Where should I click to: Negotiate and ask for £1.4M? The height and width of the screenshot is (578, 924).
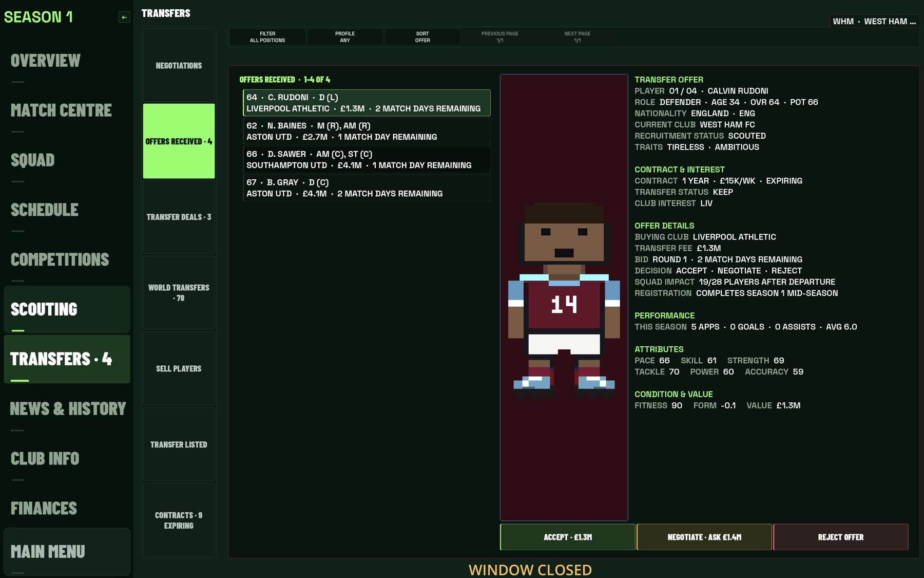coord(704,537)
